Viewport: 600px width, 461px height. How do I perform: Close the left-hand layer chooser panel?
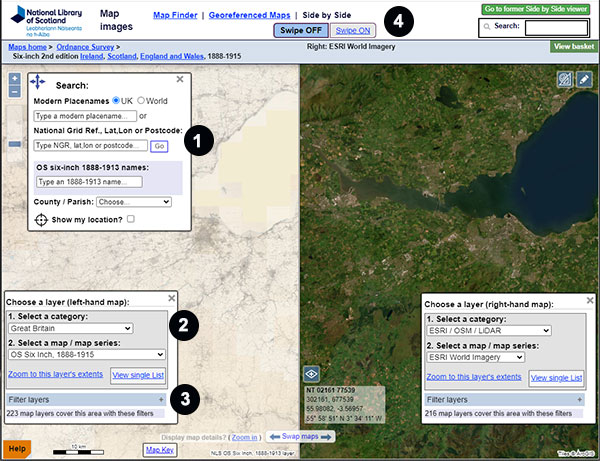click(172, 298)
